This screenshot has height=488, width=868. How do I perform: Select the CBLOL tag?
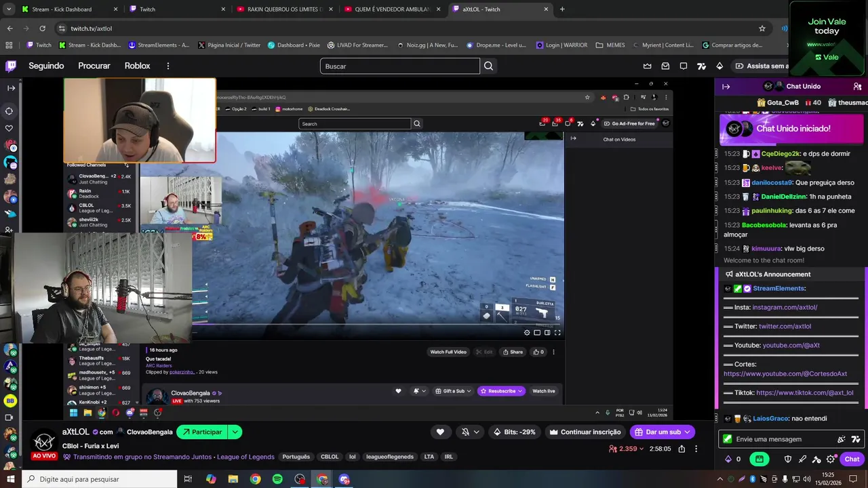pyautogui.click(x=330, y=457)
